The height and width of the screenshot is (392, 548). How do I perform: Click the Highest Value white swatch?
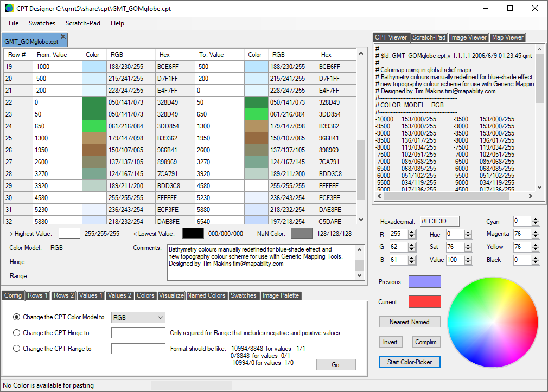point(69,233)
